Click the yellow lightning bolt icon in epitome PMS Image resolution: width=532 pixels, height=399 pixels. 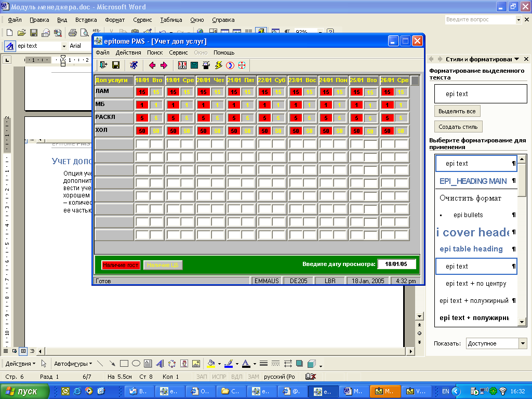[218, 65]
